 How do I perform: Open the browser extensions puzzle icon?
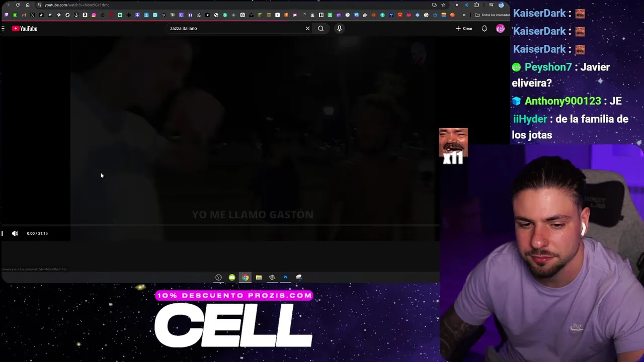(x=476, y=5)
